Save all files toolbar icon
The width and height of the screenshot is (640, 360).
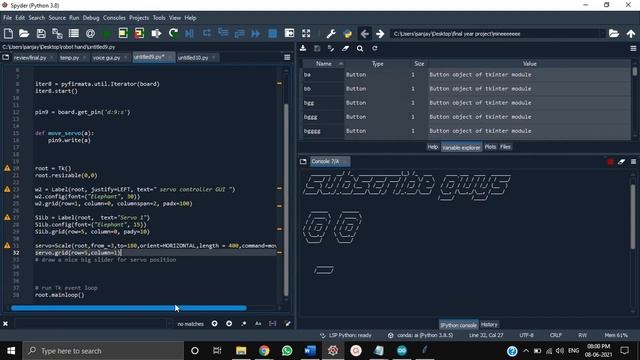pyautogui.click(x=57, y=33)
